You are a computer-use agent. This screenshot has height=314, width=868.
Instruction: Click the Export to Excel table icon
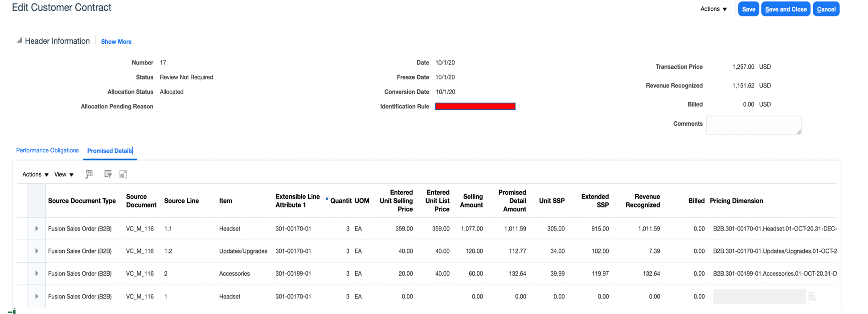pyautogui.click(x=89, y=174)
